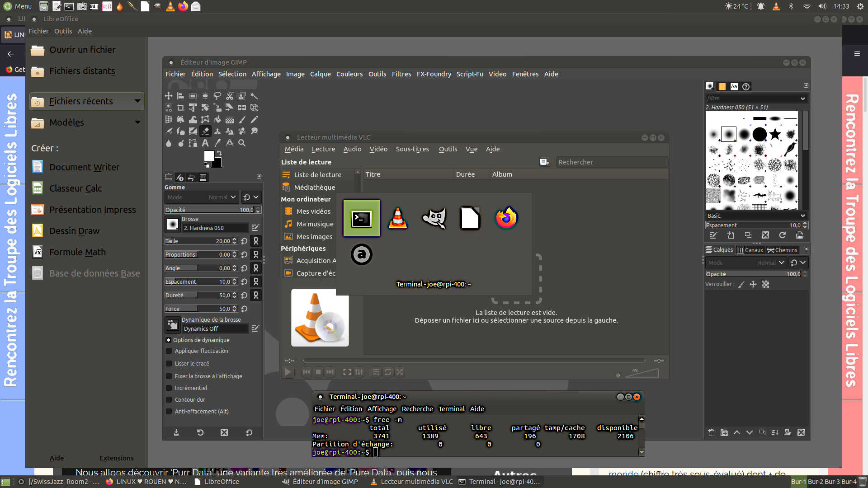Open VLC playlist view mode dropdown
This screenshot has width=868, height=488.
tap(545, 162)
